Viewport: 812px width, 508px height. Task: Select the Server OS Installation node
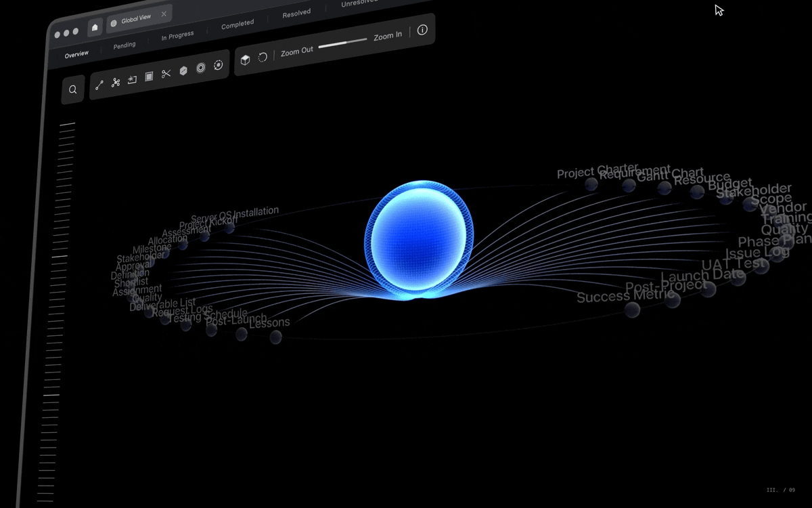point(235,215)
